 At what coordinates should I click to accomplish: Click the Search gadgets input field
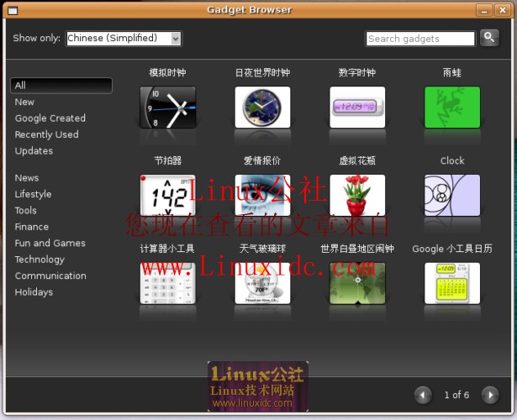pyautogui.click(x=420, y=39)
